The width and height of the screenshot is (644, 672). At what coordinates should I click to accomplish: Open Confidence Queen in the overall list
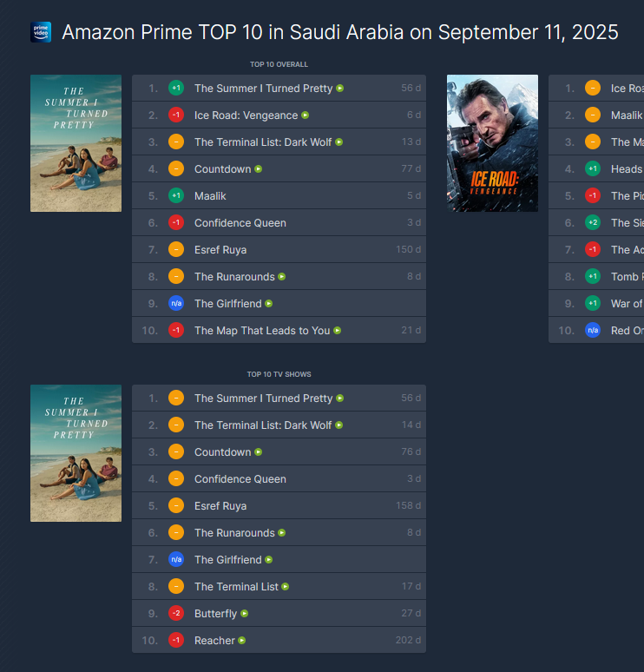click(x=240, y=223)
